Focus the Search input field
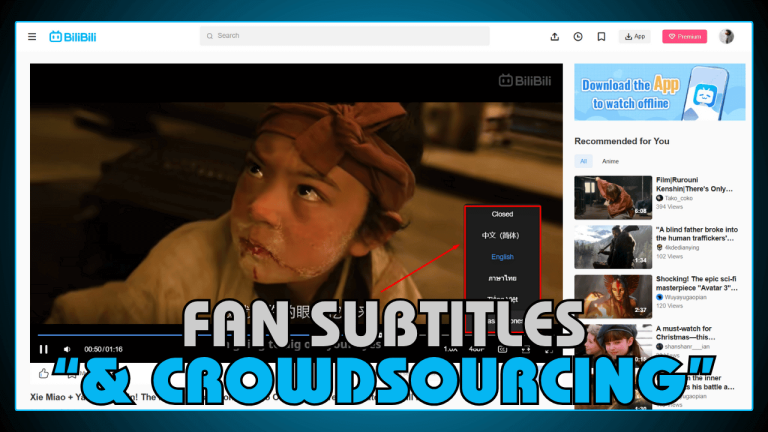 tap(345, 36)
